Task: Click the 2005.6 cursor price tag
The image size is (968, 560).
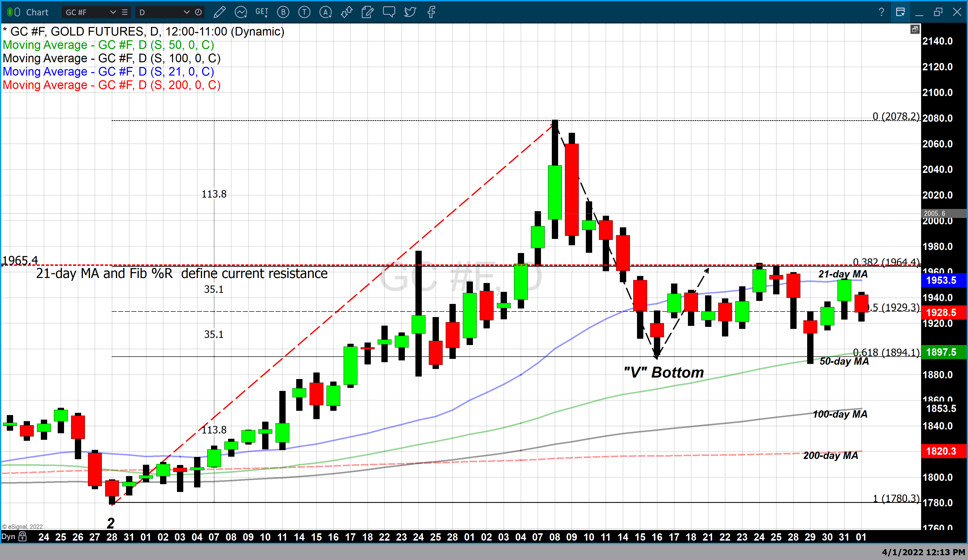Action: click(x=944, y=213)
